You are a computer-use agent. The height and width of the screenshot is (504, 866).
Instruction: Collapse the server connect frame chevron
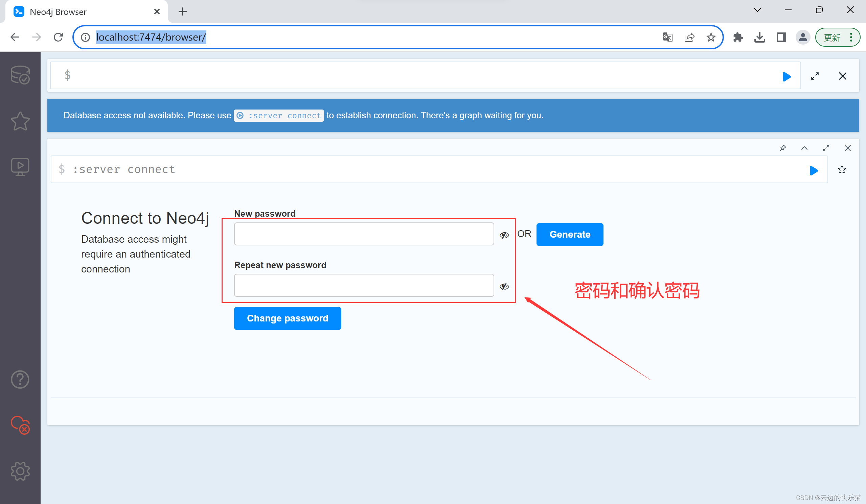pos(804,148)
